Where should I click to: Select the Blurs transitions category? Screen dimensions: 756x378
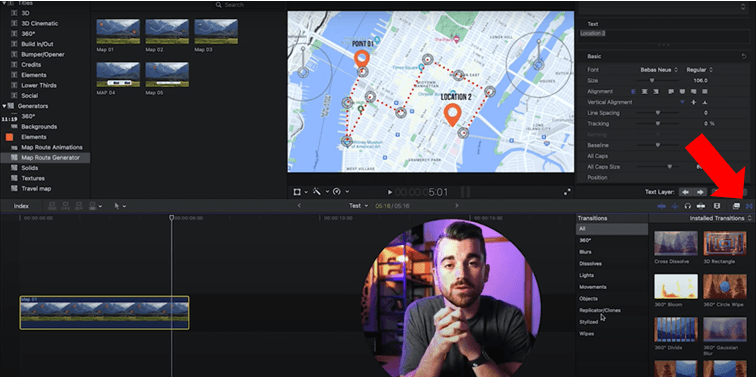pos(585,252)
